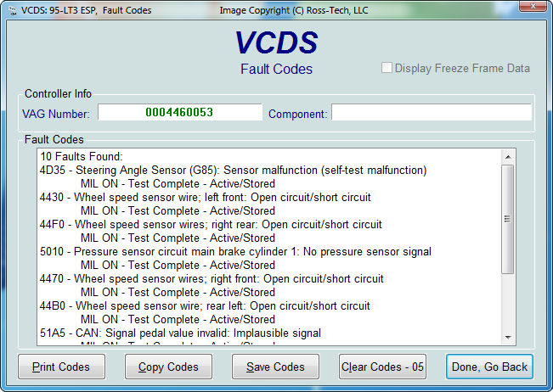Select the '10 Faults Found:' line

81,156
